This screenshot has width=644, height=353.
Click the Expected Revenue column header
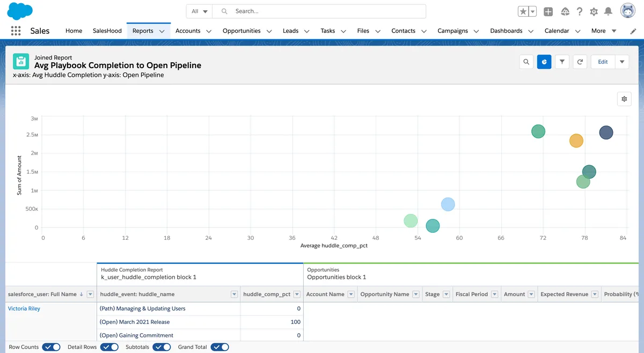point(564,294)
